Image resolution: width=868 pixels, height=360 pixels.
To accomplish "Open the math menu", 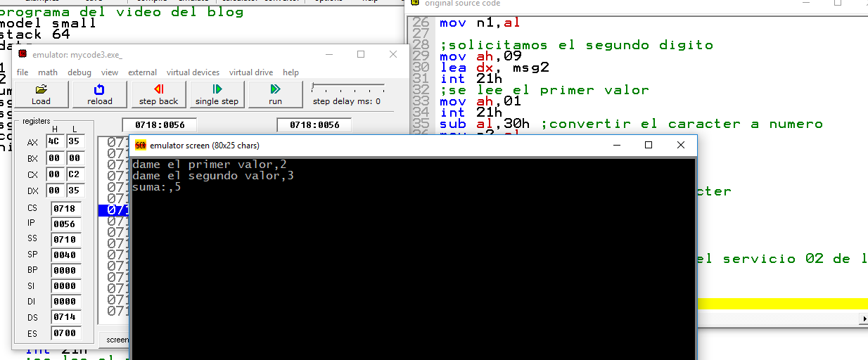I will click(48, 72).
